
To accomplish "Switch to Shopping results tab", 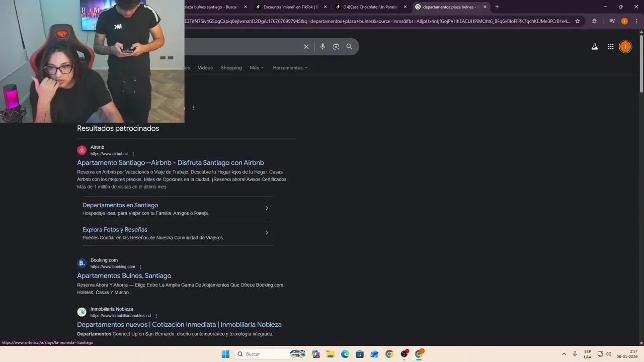I will pyautogui.click(x=231, y=68).
